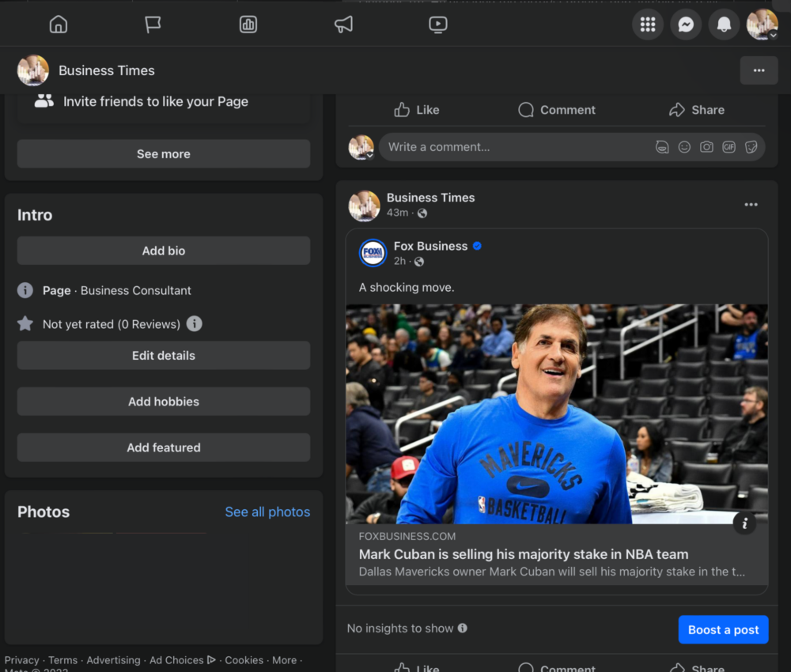This screenshot has width=791, height=672.
Task: Click the Business Times page avatar in header
Action: tap(32, 70)
